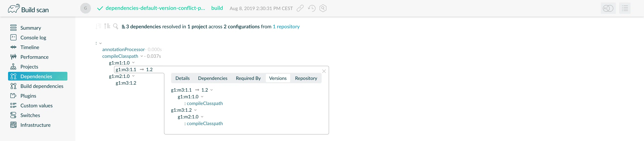Screen dimensions: 644x141
Task: Open the scan list icon at top right
Action: point(625,8)
